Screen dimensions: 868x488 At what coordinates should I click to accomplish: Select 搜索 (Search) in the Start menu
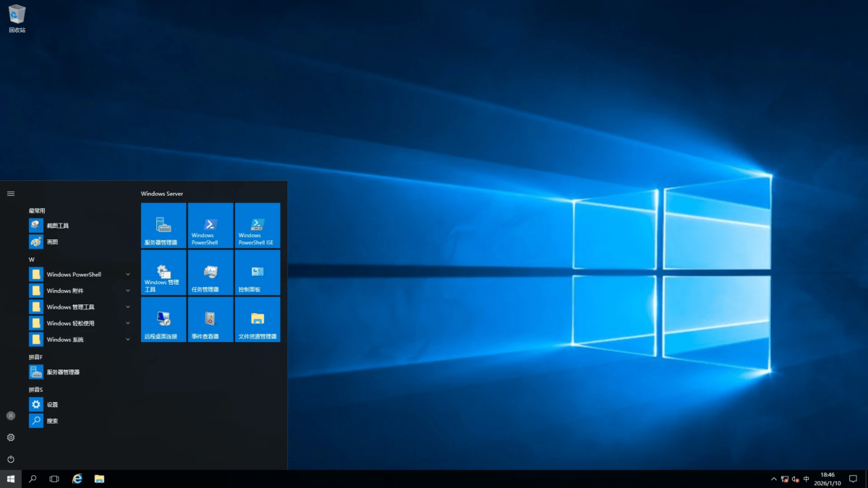click(51, 420)
